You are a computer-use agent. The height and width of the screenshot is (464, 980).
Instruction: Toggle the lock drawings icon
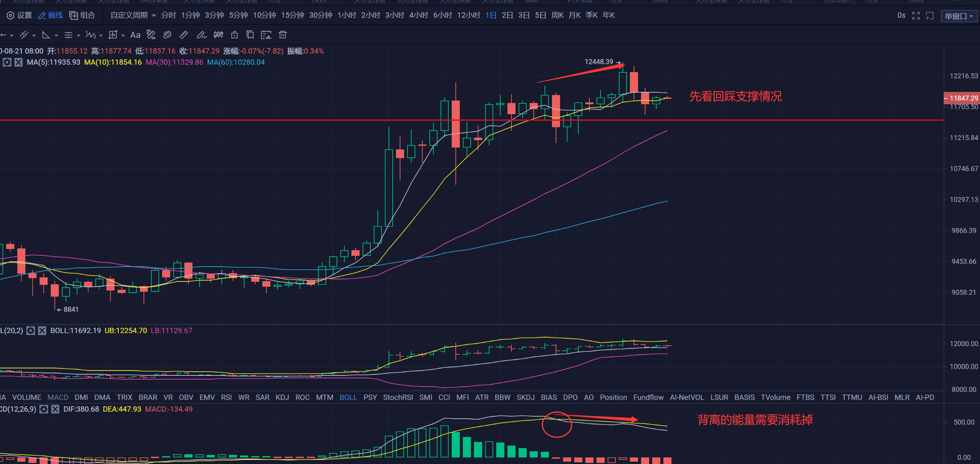tap(234, 35)
